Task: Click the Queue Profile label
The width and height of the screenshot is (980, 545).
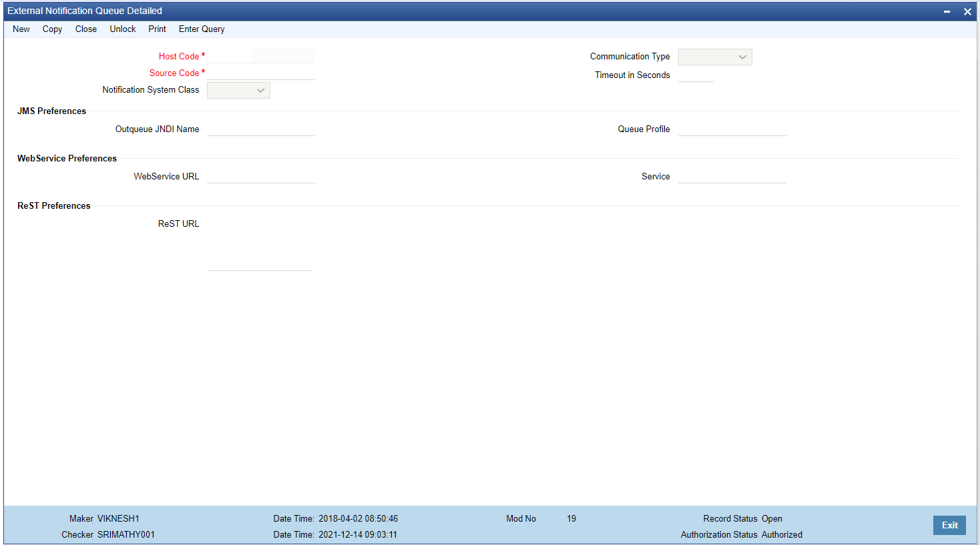Action: coord(644,129)
